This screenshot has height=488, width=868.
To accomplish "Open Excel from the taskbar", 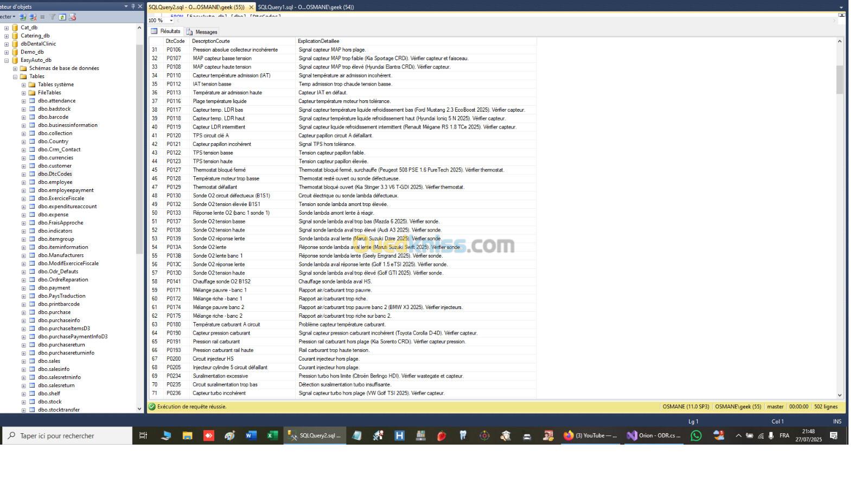I will [x=272, y=435].
